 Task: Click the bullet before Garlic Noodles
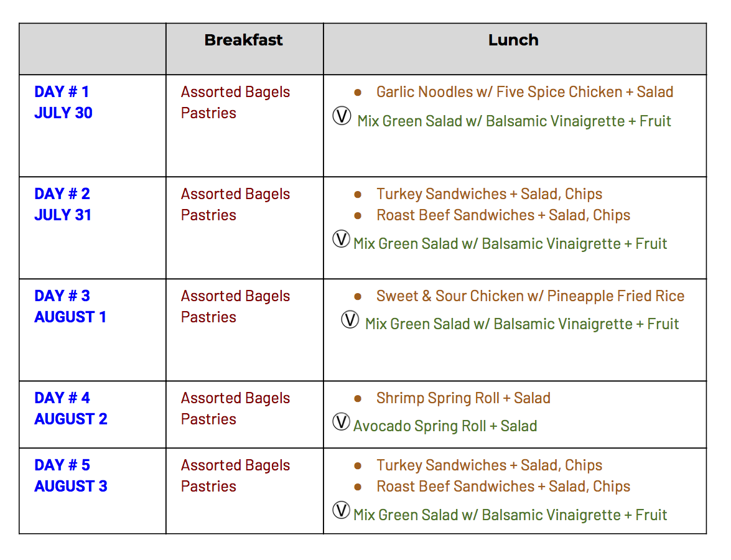click(358, 92)
